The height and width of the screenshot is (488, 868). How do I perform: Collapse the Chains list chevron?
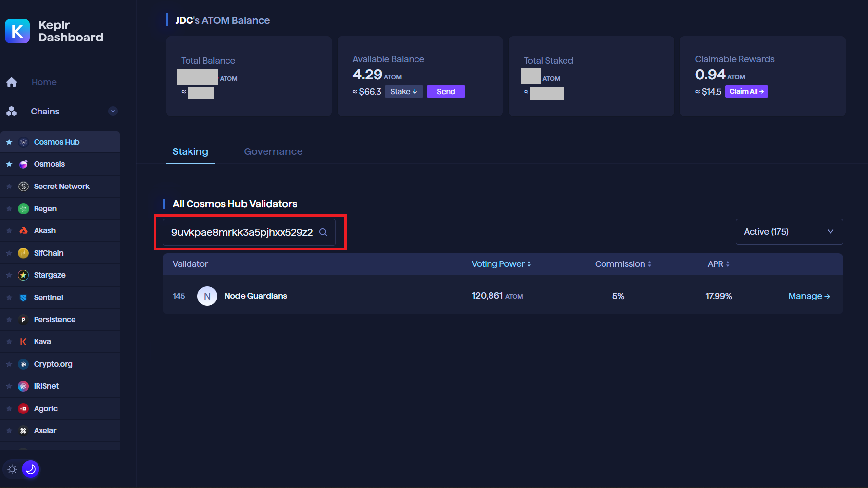(113, 111)
